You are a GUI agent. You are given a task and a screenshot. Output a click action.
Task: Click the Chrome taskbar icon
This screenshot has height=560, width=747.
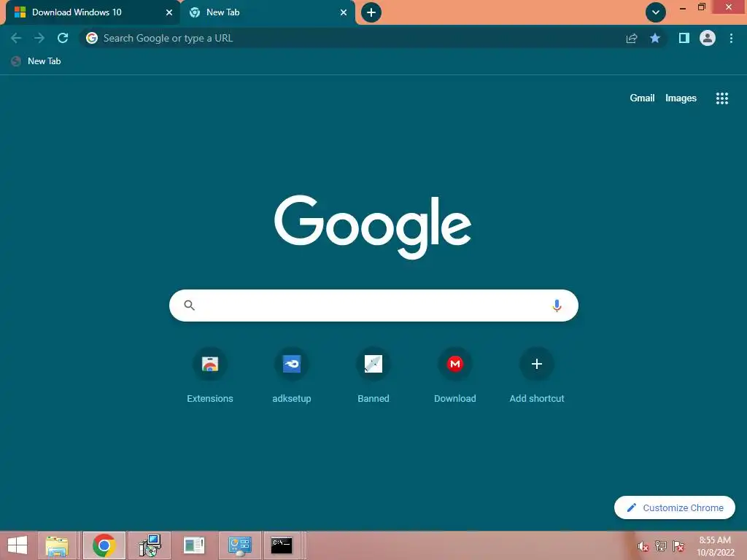pos(104,545)
